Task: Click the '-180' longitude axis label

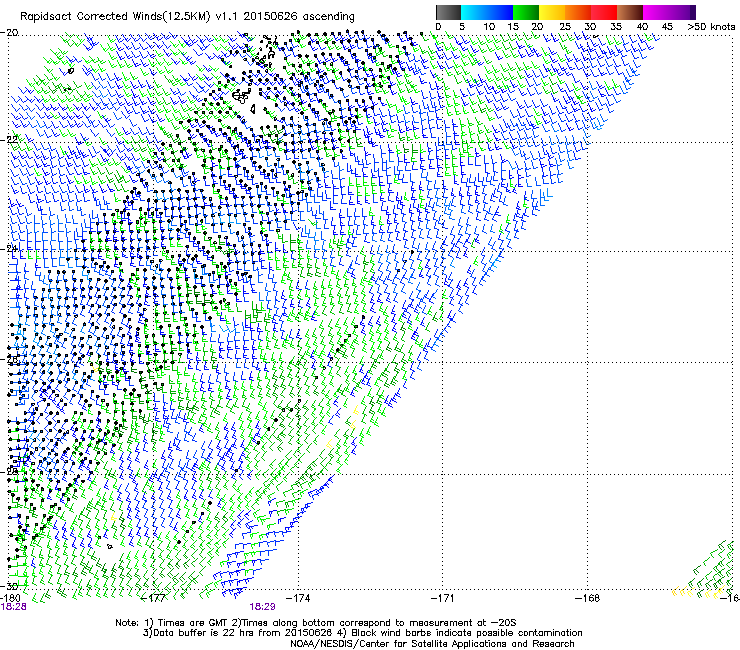Action: (10, 598)
